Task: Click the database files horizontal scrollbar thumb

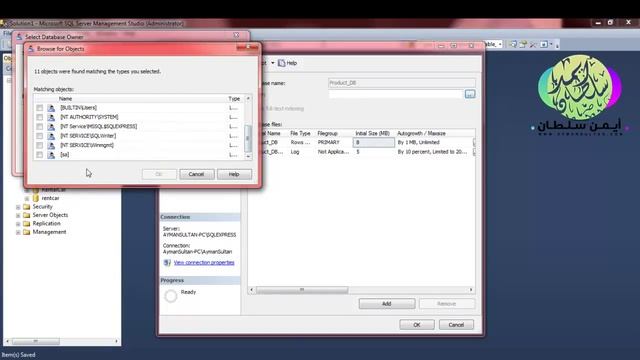Action: click(302, 290)
